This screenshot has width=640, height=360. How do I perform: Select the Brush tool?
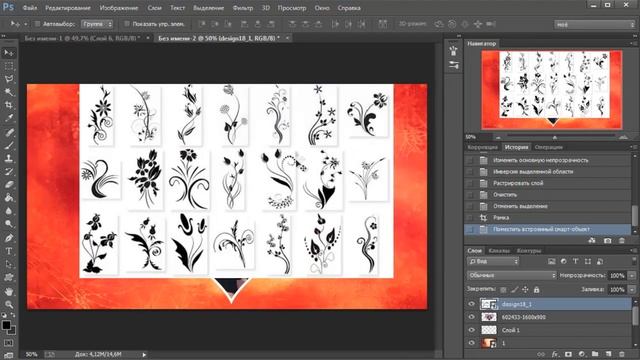[9, 145]
